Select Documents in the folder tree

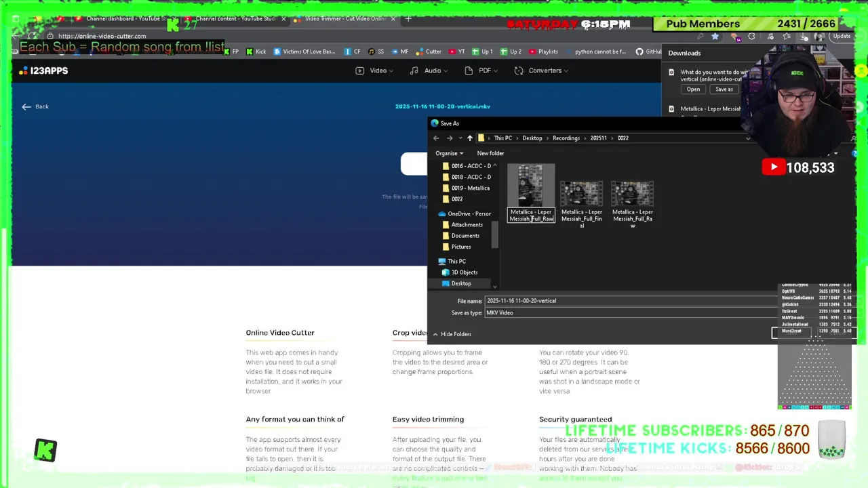pos(460,236)
